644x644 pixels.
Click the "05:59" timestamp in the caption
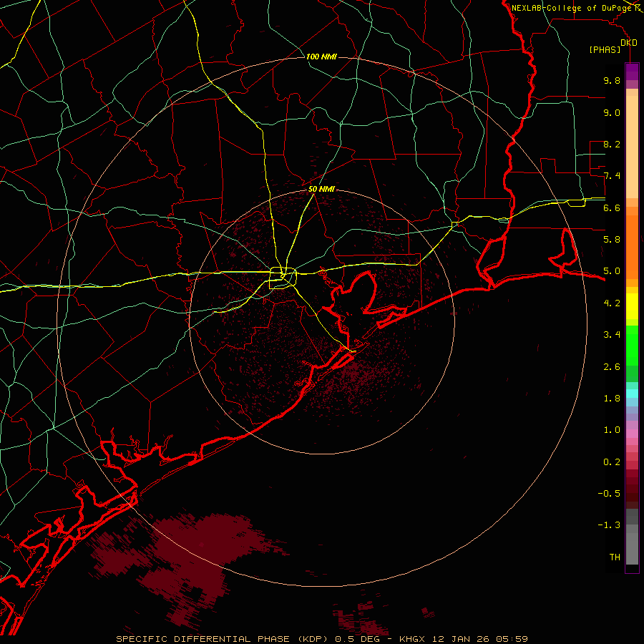pos(512,639)
